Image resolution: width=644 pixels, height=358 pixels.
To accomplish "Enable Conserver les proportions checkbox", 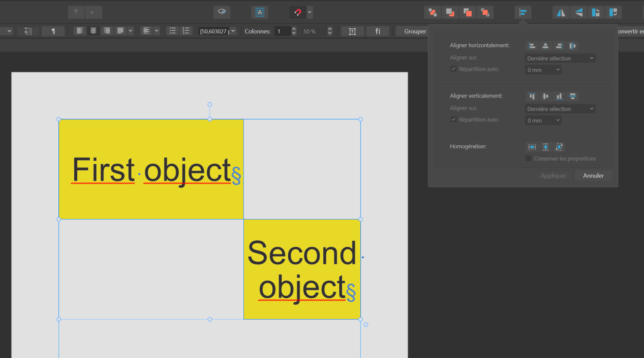I will pos(529,158).
